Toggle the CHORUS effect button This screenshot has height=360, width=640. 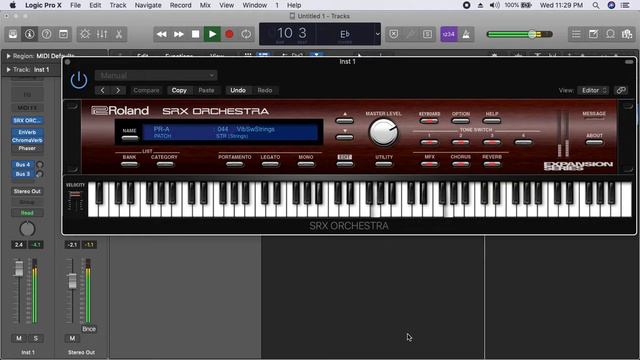click(x=460, y=164)
